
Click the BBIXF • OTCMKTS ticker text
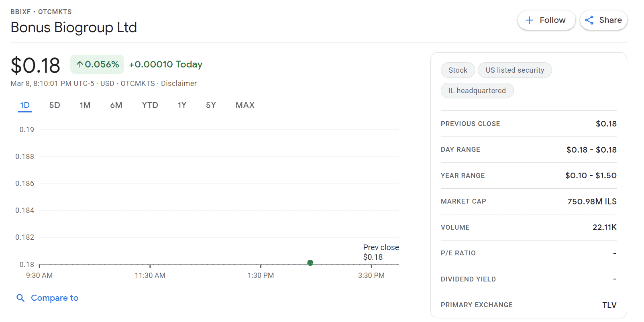click(x=41, y=12)
